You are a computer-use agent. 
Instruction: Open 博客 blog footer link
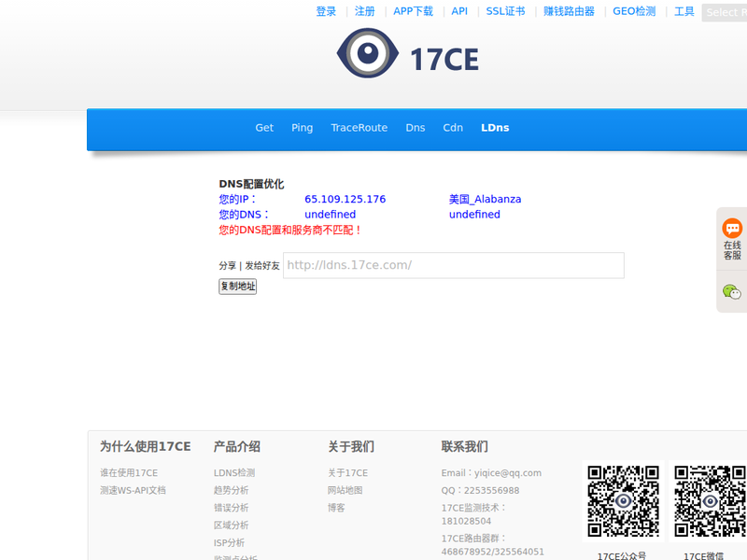coord(336,508)
